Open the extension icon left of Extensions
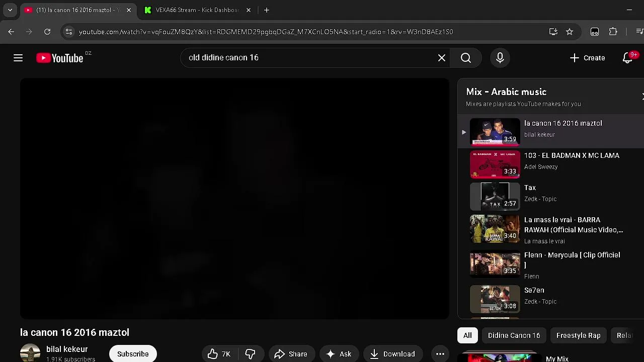The height and width of the screenshot is (362, 644). [595, 32]
